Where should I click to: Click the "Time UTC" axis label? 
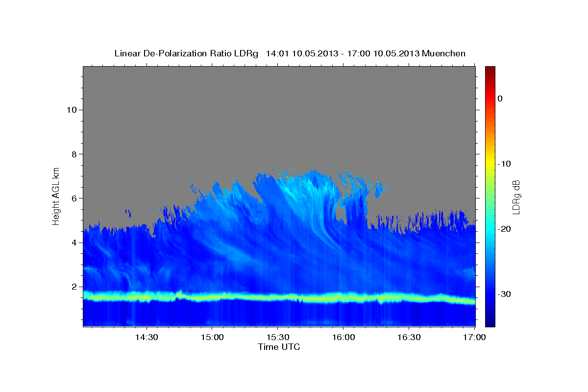[279, 347]
